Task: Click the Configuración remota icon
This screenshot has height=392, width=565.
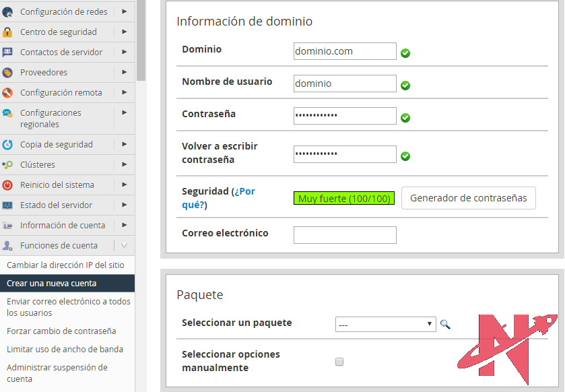Action: coord(7,93)
